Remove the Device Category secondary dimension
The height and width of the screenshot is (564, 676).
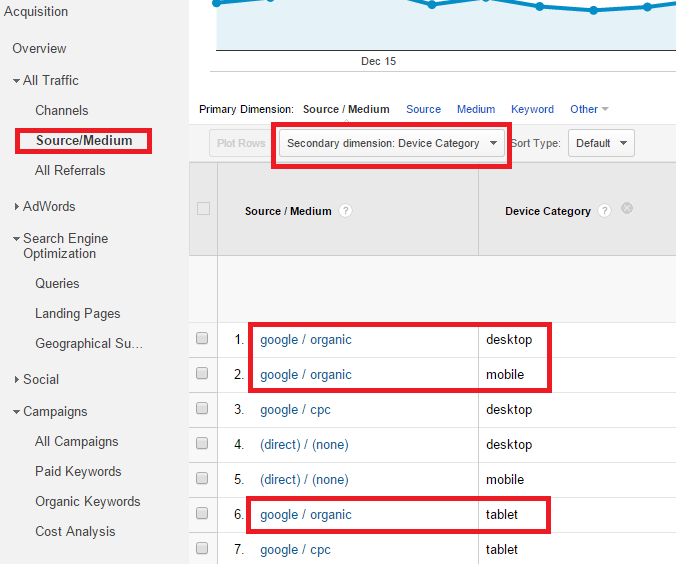[x=627, y=209]
